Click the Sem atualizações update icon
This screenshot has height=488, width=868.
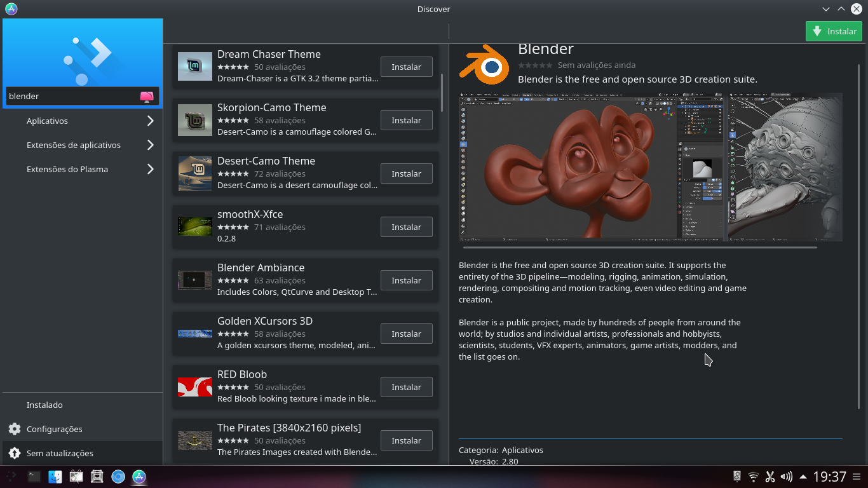14,453
